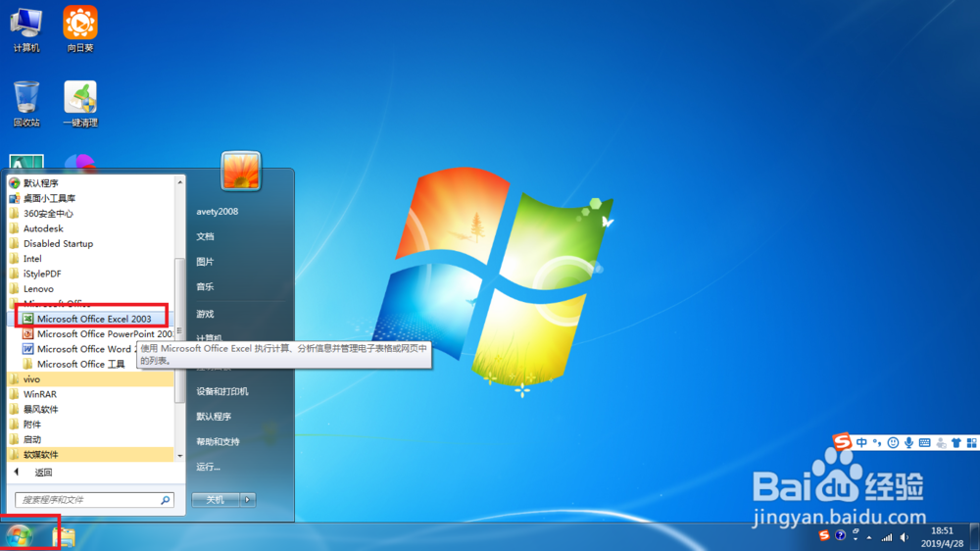Open File Explorer from the taskbar
Viewport: 980px width, 551px height.
[63, 536]
